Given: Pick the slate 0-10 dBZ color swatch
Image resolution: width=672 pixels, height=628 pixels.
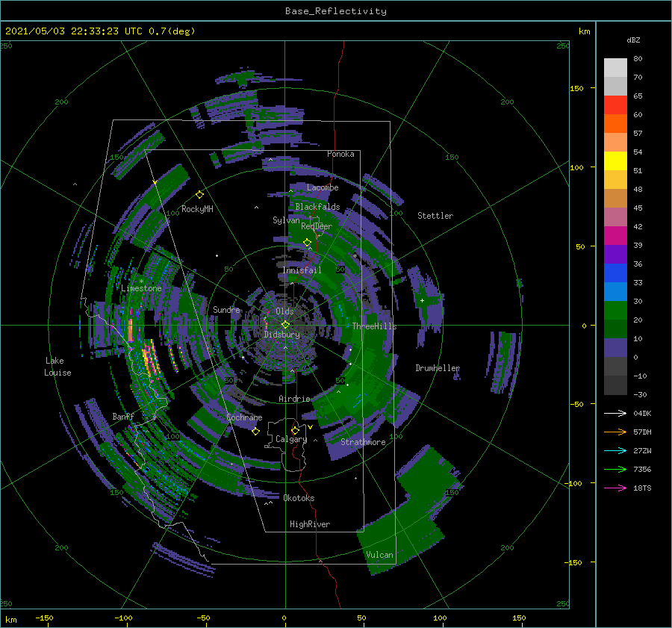Looking at the screenshot, I should [615, 348].
